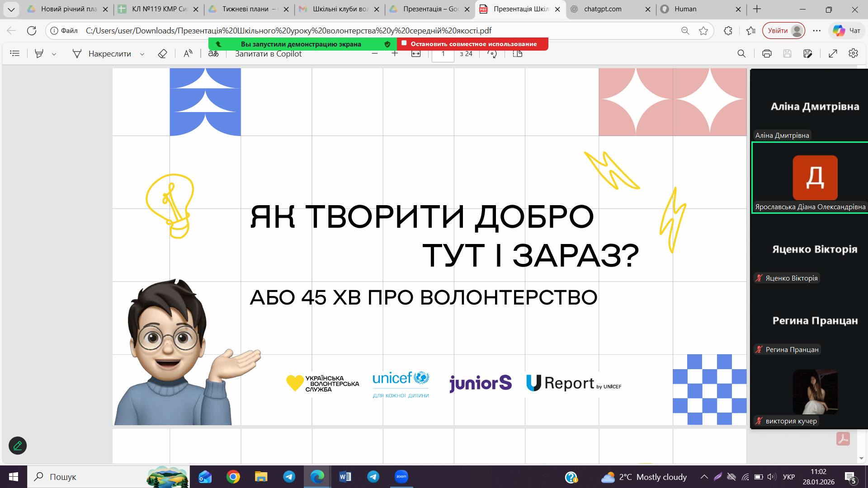Viewport: 868px width, 488px height.
Task: Zoom in with the plus control
Action: (x=394, y=53)
